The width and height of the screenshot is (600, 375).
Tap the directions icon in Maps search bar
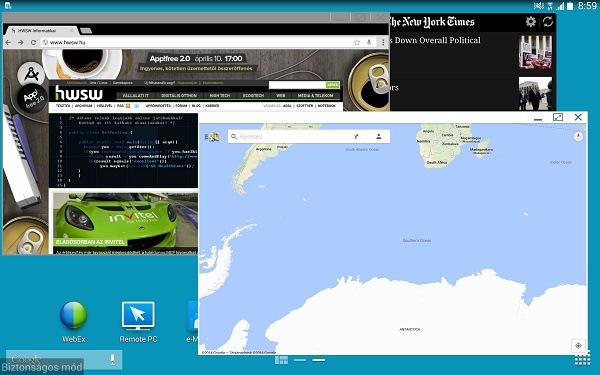pos(356,136)
